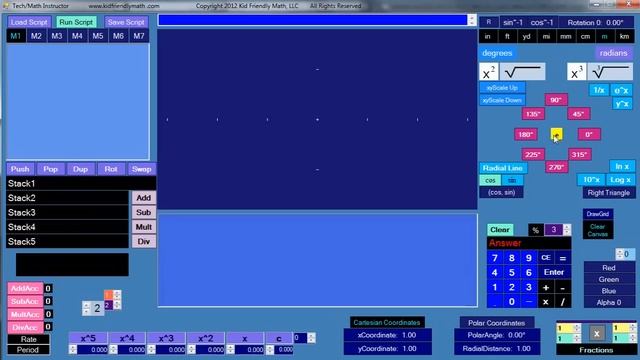
Task: Select centimeters unit 'cm'
Action: pos(585,36)
